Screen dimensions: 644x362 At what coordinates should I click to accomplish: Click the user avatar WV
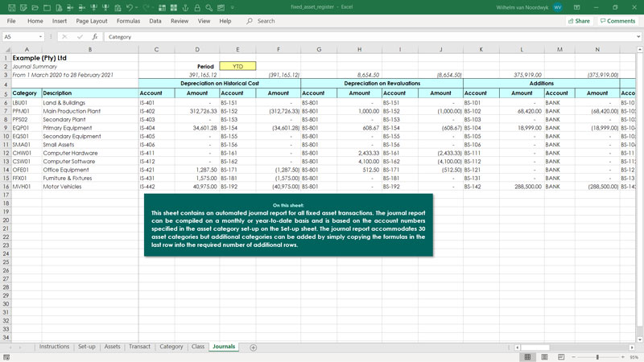click(x=557, y=7)
